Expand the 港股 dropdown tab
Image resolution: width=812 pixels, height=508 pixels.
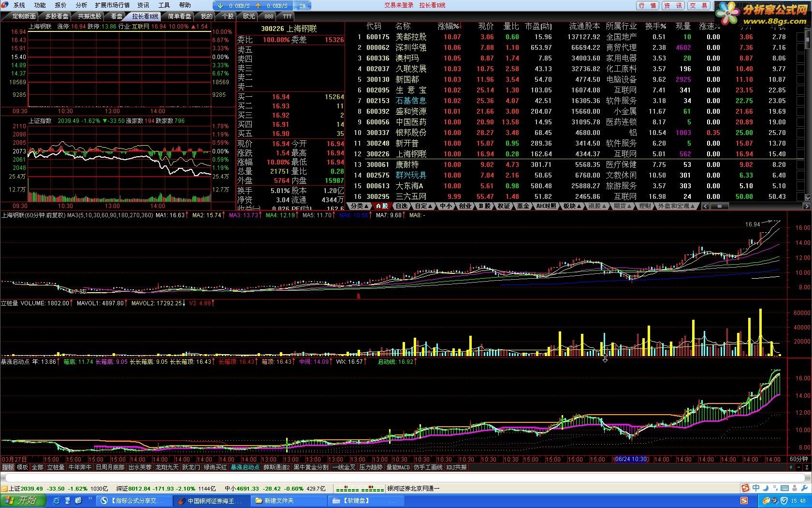[597, 206]
